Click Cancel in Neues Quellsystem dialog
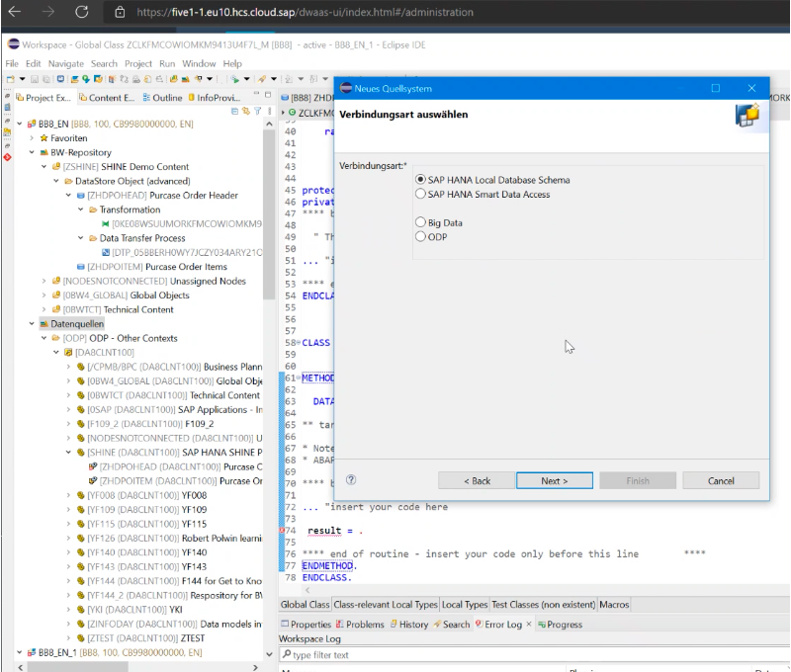The height and width of the screenshot is (672, 791). pyautogui.click(x=721, y=480)
